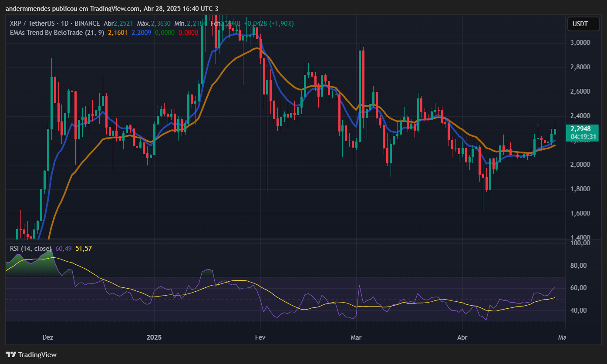Image resolution: width=607 pixels, height=364 pixels.
Task: Click the Abr marker on time axis
Action: pyautogui.click(x=462, y=337)
